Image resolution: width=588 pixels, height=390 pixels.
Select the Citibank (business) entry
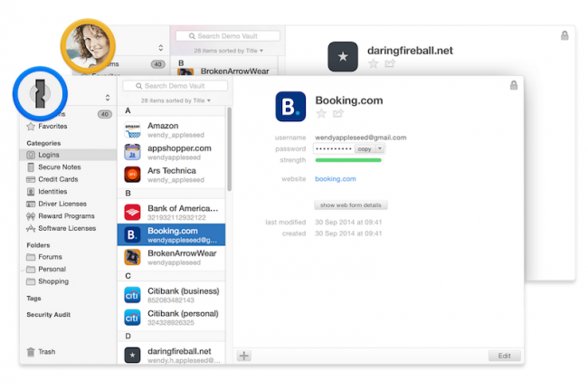pos(172,295)
